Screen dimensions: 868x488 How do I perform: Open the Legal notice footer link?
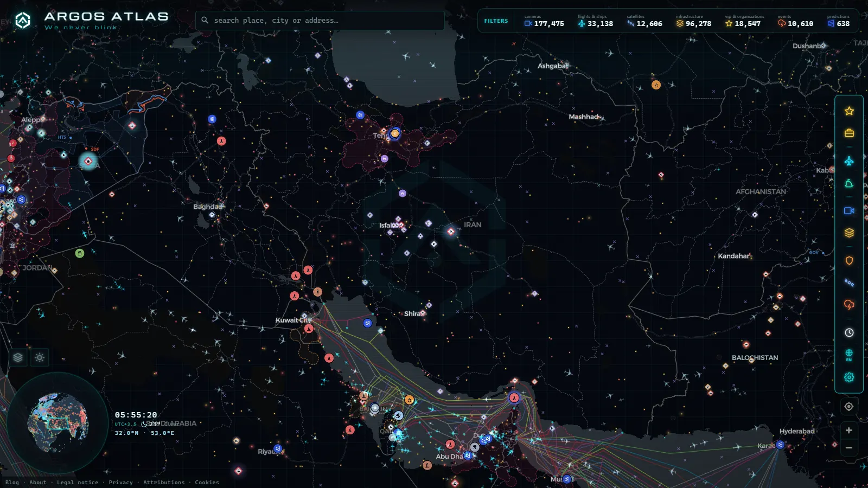(x=78, y=483)
